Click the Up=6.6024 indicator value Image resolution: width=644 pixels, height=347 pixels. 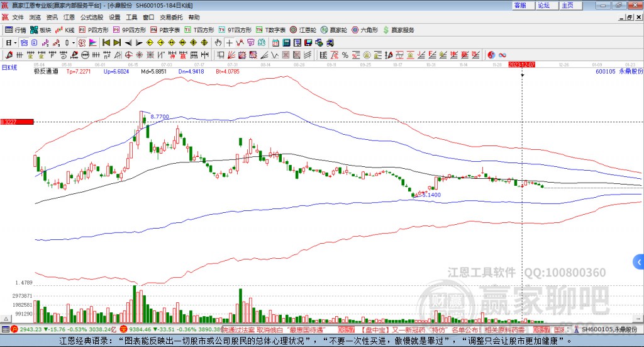pyautogui.click(x=116, y=71)
